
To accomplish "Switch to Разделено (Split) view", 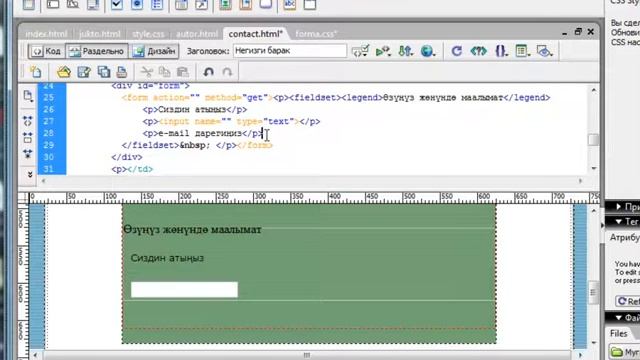I will [97, 51].
